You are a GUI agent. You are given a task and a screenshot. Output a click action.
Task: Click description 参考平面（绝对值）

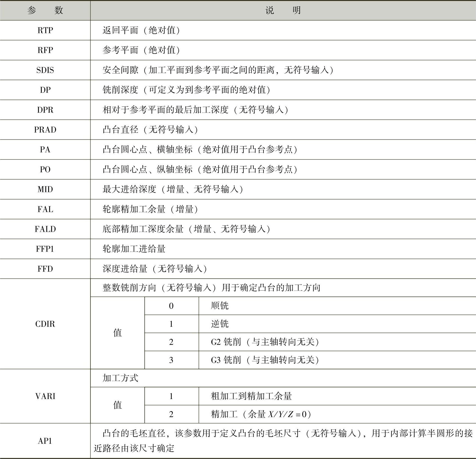point(141,50)
